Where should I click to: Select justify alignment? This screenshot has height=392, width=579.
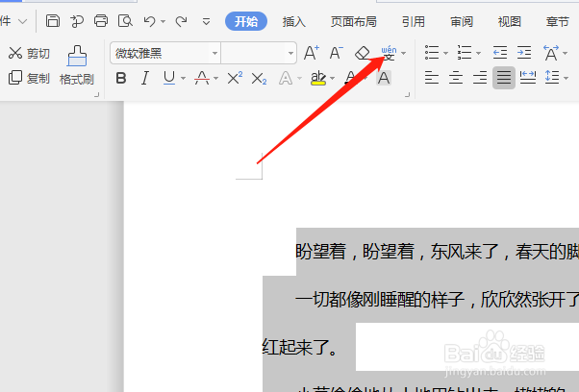point(504,78)
